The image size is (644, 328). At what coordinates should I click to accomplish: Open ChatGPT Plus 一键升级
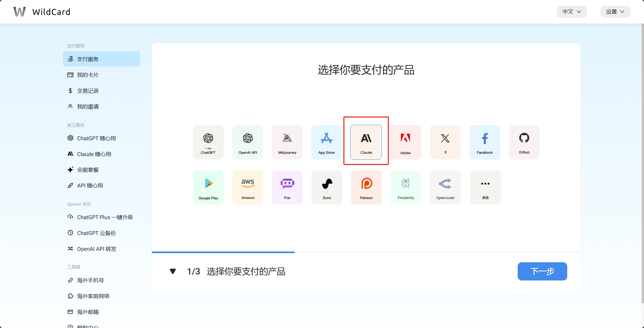point(101,217)
